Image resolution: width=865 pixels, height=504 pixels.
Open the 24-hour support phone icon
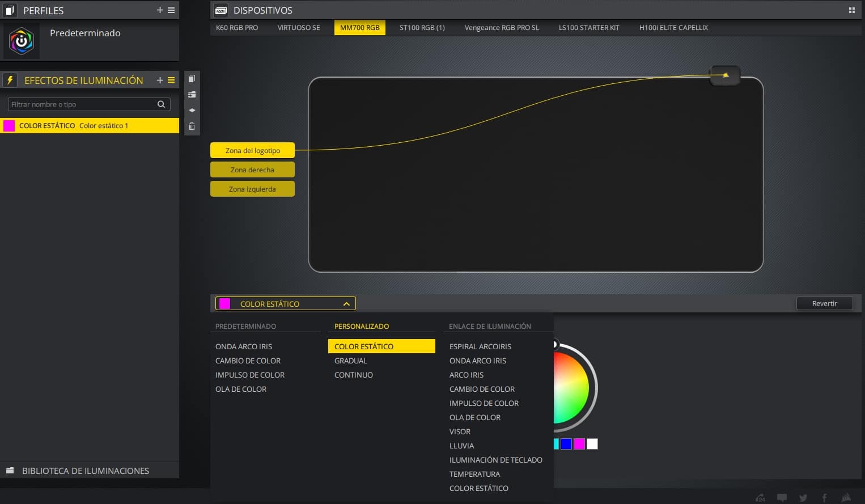pos(760,498)
